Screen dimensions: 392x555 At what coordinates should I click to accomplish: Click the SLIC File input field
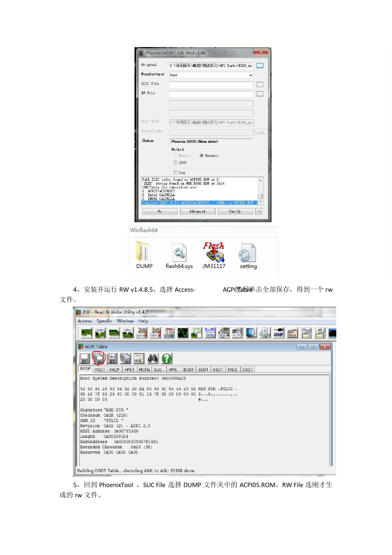tap(211, 85)
